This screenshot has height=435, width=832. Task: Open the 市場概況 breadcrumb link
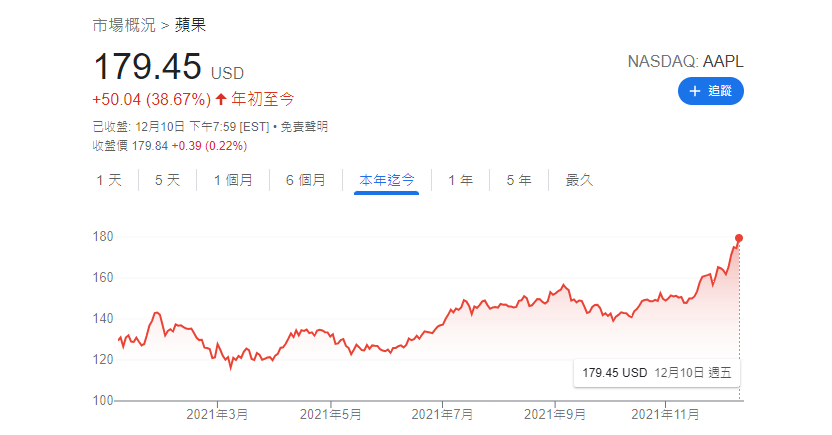[124, 25]
